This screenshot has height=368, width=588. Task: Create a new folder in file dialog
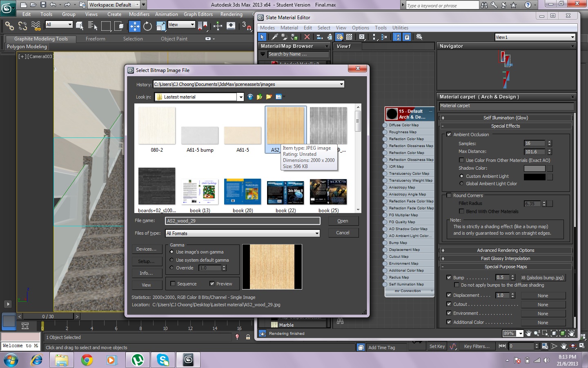coord(269,97)
